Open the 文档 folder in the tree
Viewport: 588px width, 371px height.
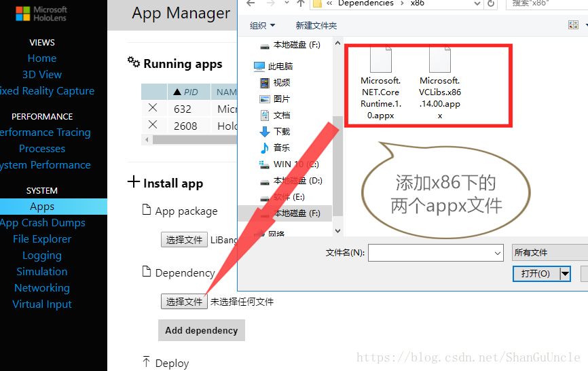tap(275, 115)
